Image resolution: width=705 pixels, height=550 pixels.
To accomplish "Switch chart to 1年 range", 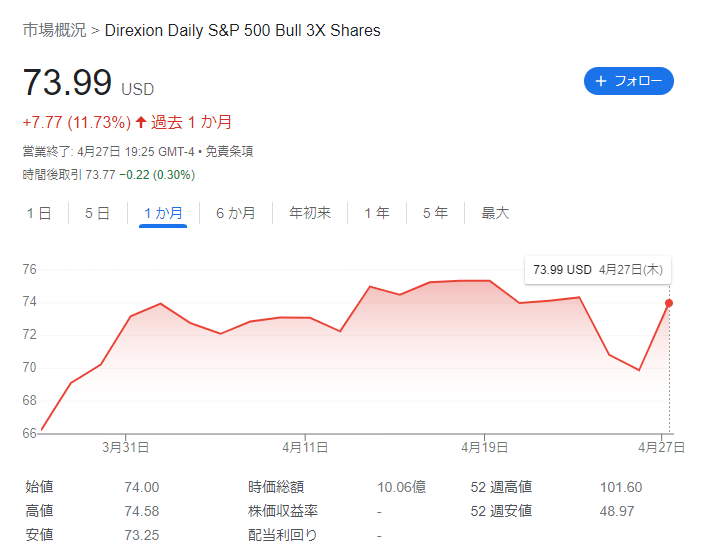I will click(377, 213).
